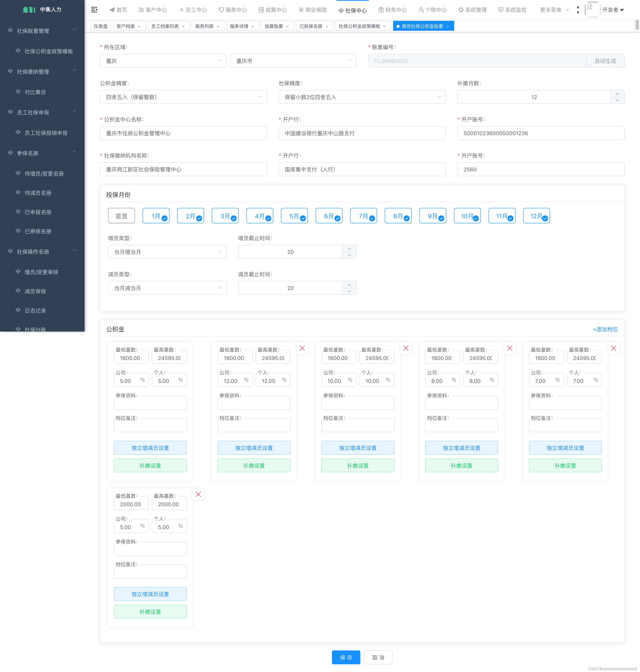Toggle the 11月 insured month
This screenshot has width=640, height=672.
tap(502, 216)
